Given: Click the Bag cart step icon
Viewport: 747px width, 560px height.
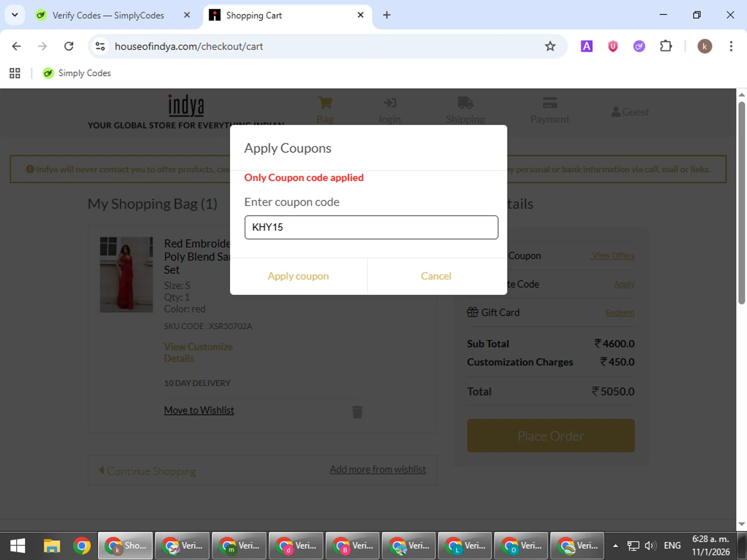Looking at the screenshot, I should (x=325, y=103).
